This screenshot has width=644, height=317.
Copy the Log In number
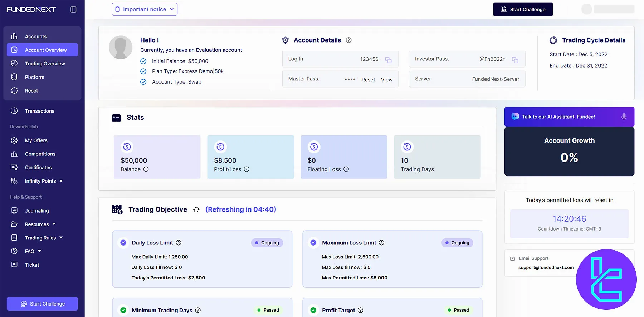[388, 60]
